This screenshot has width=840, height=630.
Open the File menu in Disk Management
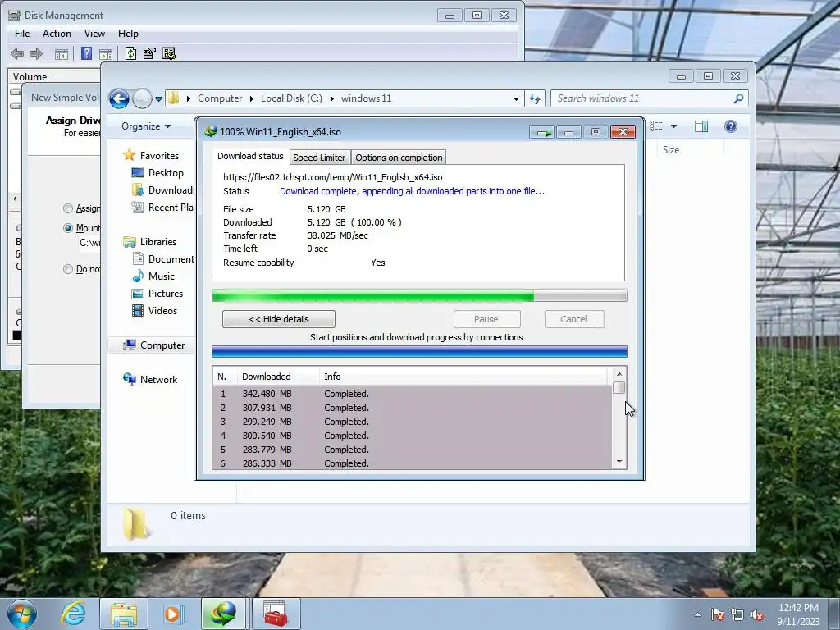pos(22,33)
